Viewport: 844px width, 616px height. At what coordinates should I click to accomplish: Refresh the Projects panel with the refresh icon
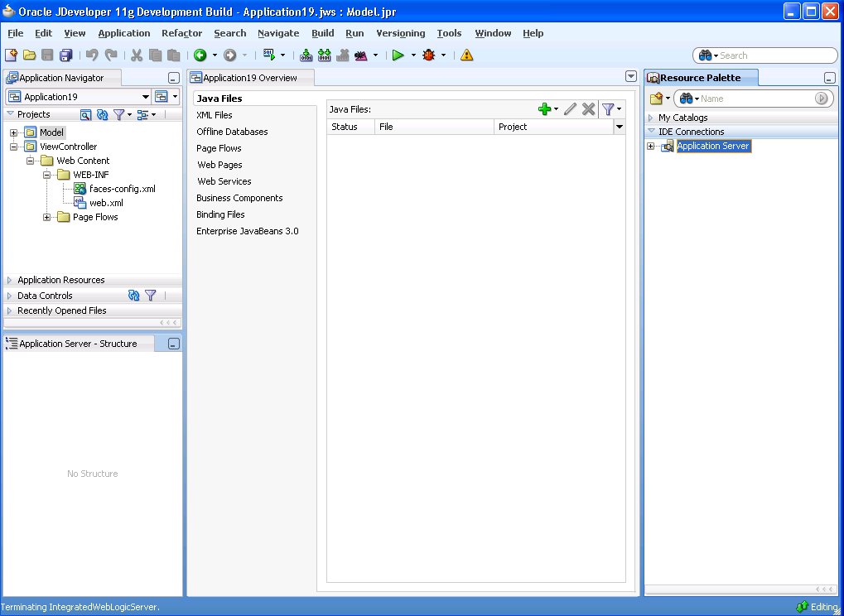click(x=102, y=114)
